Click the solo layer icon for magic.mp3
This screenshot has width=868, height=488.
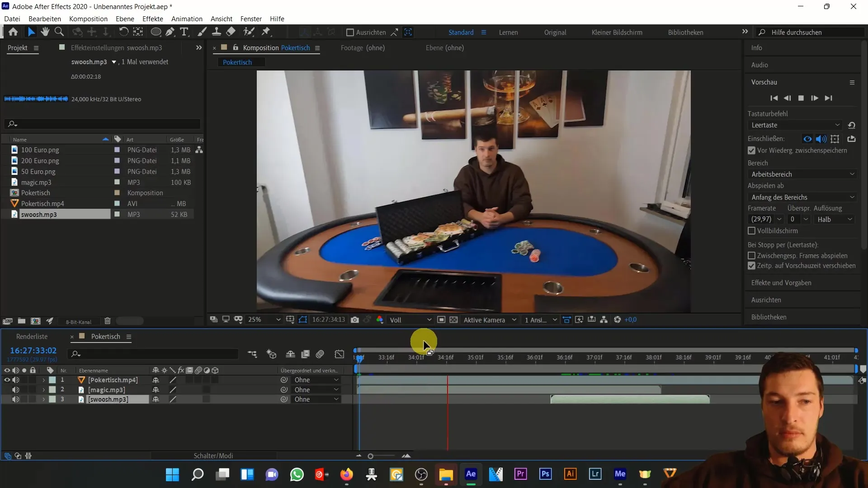[x=24, y=389]
